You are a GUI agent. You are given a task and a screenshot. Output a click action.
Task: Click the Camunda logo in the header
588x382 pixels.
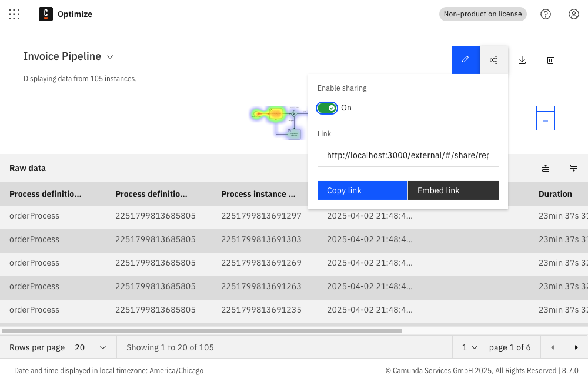46,14
